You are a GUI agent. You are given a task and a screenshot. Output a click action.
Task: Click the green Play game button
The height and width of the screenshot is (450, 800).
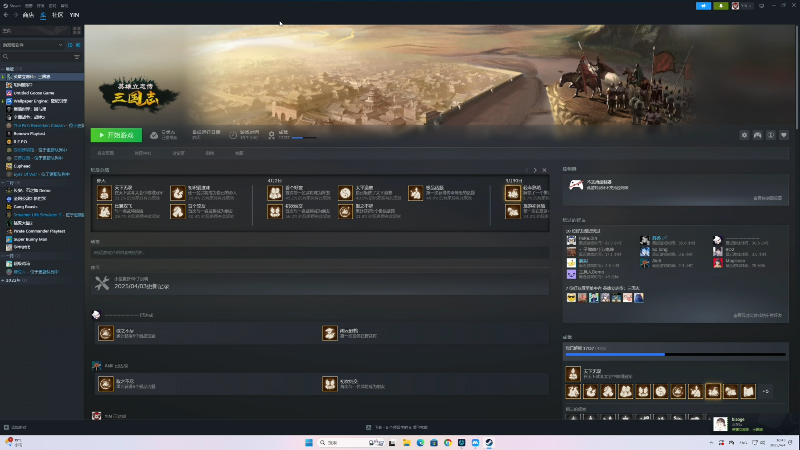tap(116, 135)
